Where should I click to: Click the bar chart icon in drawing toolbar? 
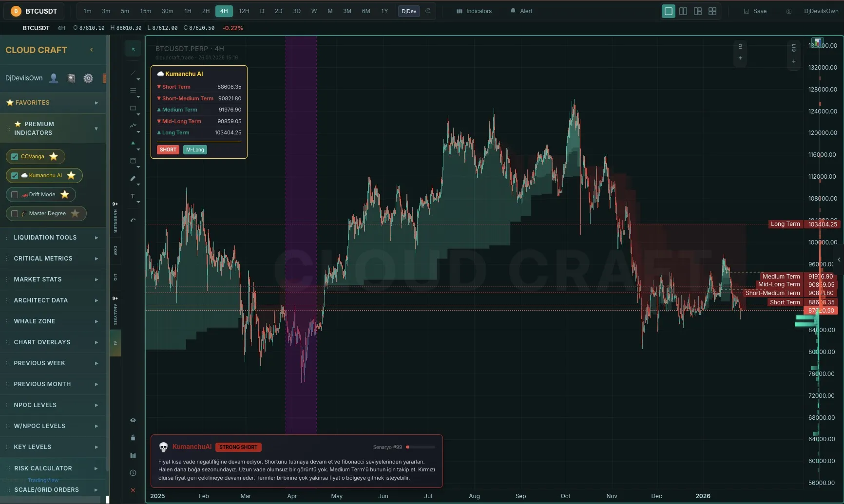tap(133, 455)
